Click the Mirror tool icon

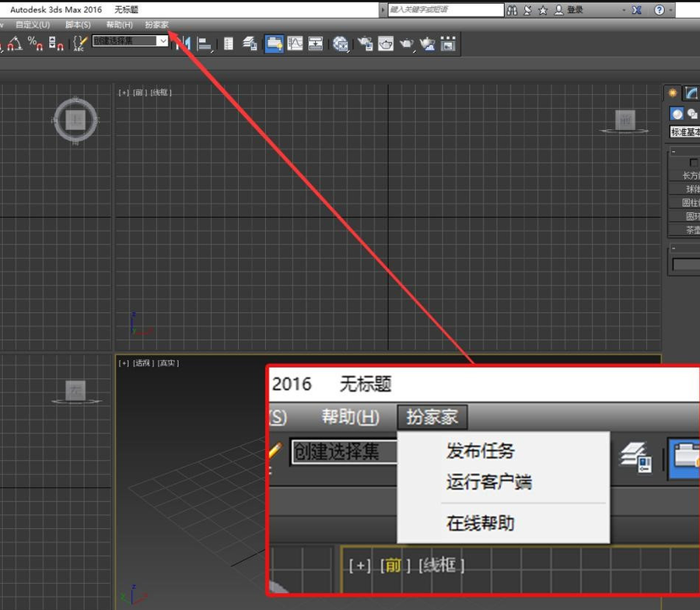click(x=184, y=44)
